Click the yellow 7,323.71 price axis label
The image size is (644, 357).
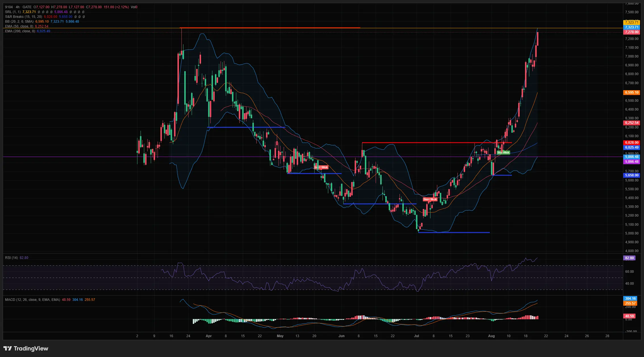pos(632,22)
